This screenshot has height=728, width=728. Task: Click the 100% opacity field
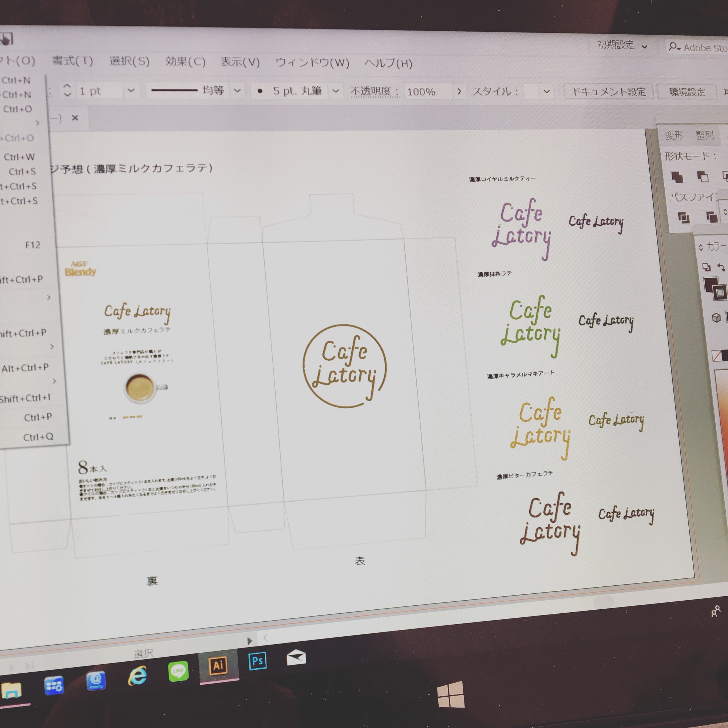tap(429, 92)
